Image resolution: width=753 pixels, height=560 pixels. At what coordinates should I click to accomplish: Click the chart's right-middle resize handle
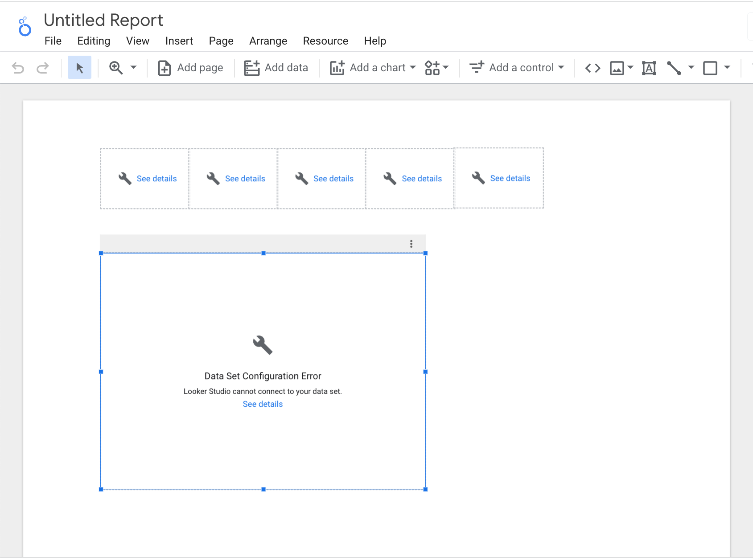click(425, 372)
